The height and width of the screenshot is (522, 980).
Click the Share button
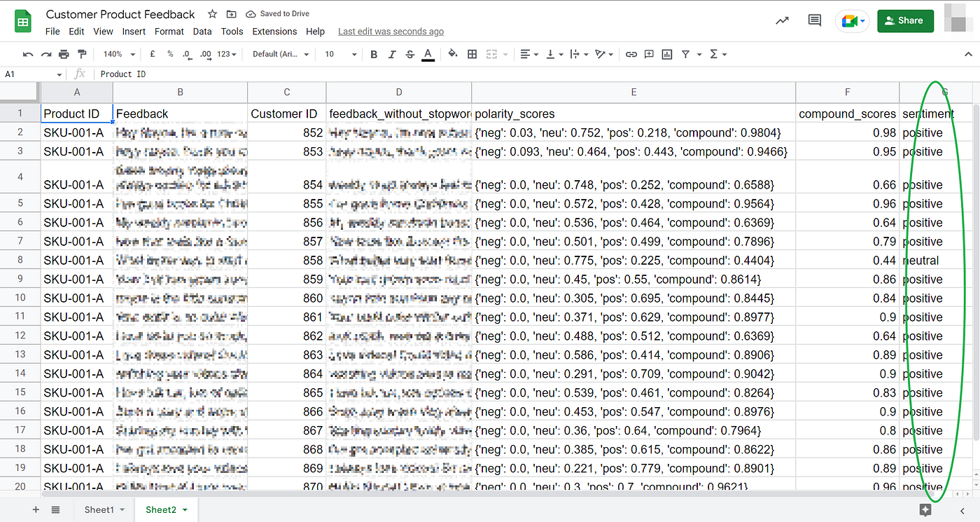pos(905,21)
